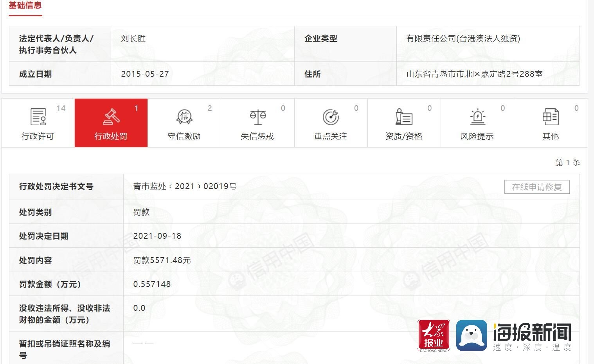Click document number 青市监处〔2021〕02019号
Image resolution: width=594 pixels, height=364 pixels.
pos(185,186)
